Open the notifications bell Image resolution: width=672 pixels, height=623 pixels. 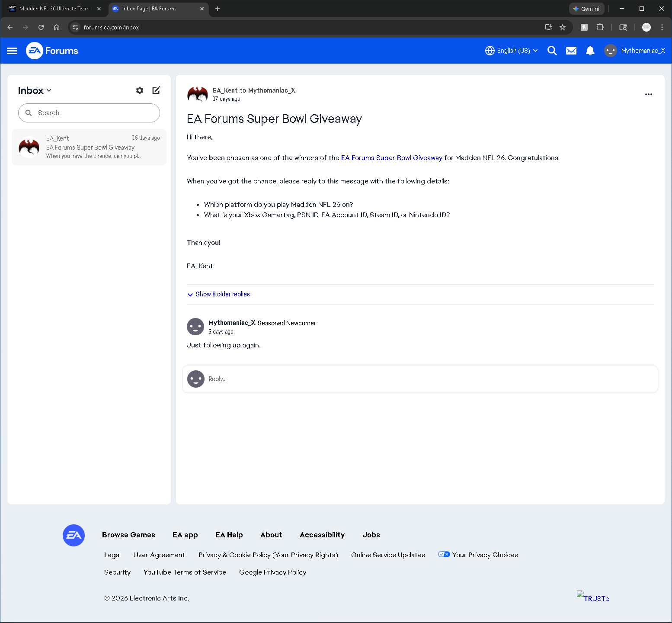pyautogui.click(x=590, y=51)
